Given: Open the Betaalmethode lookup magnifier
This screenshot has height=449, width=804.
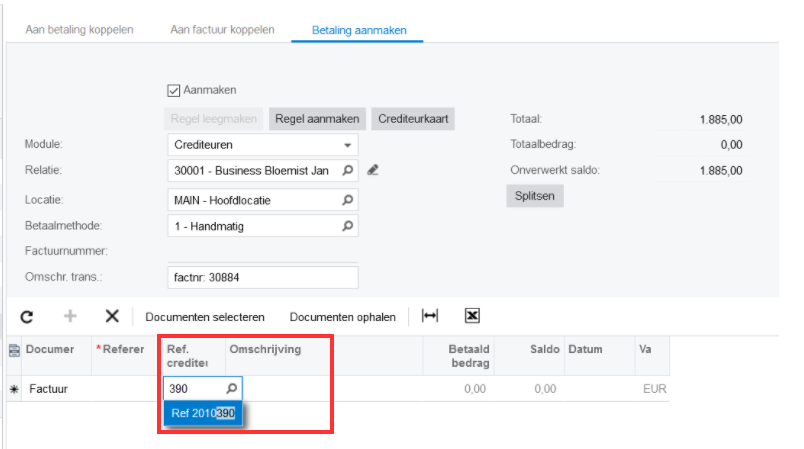Looking at the screenshot, I should pyautogui.click(x=348, y=226).
